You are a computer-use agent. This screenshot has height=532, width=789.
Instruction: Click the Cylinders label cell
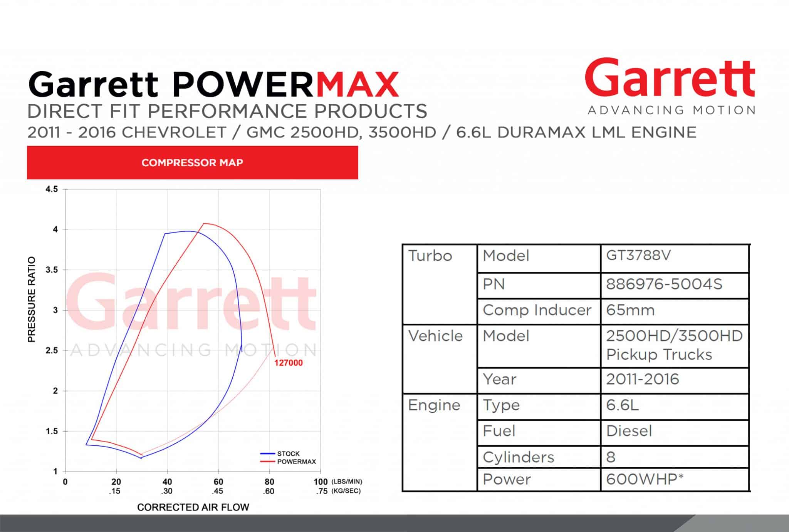coord(539,457)
